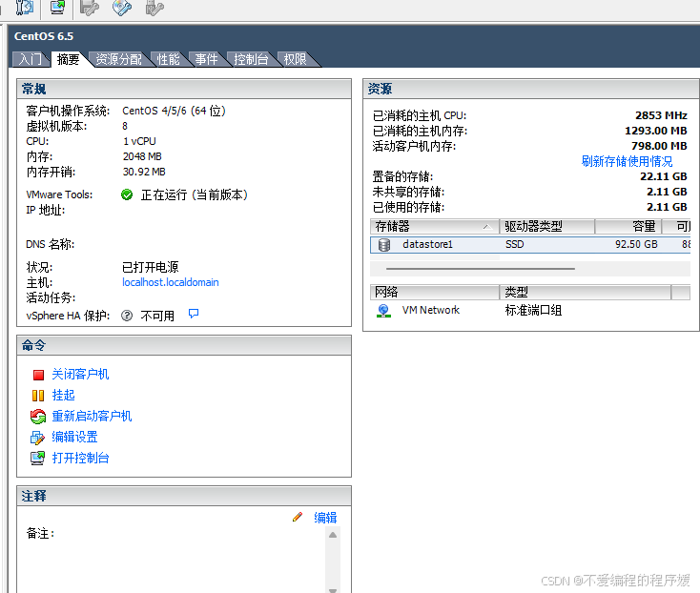Open the 入门 tab
The image size is (700, 593).
(x=30, y=59)
